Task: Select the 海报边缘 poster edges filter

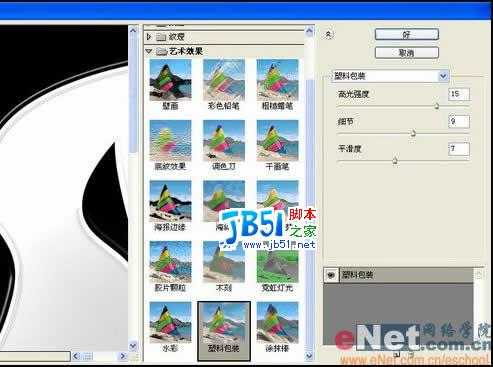Action: tap(170, 202)
